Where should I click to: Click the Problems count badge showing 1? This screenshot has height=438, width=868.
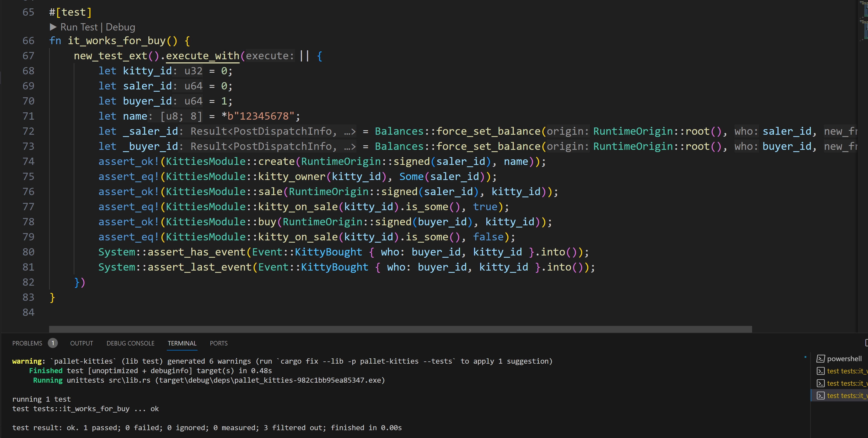point(53,343)
